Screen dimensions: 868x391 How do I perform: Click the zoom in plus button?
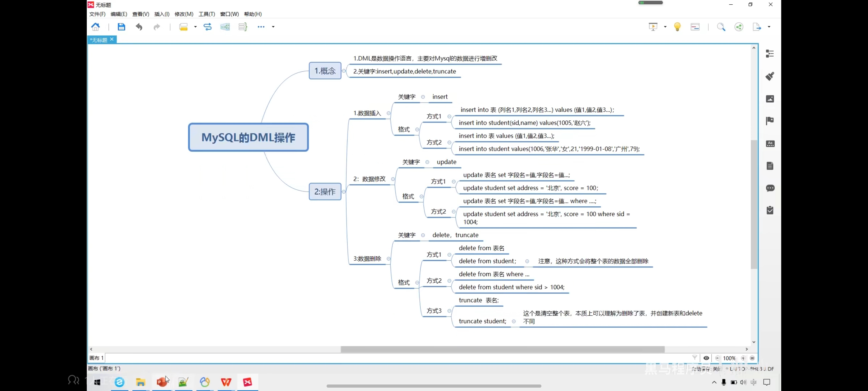pyautogui.click(x=743, y=358)
